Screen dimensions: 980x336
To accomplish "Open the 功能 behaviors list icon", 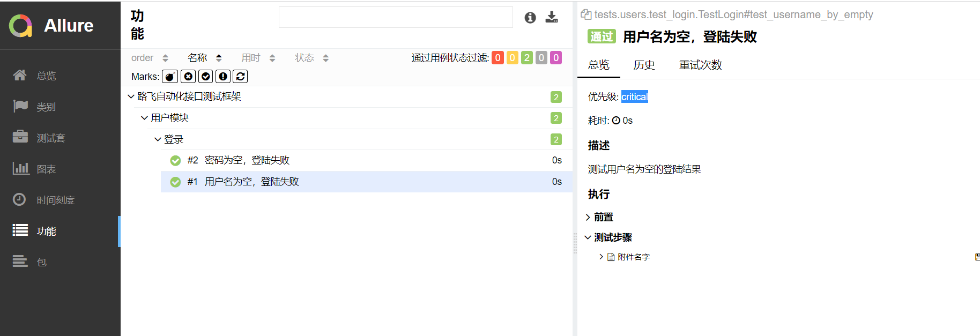I will [x=20, y=230].
